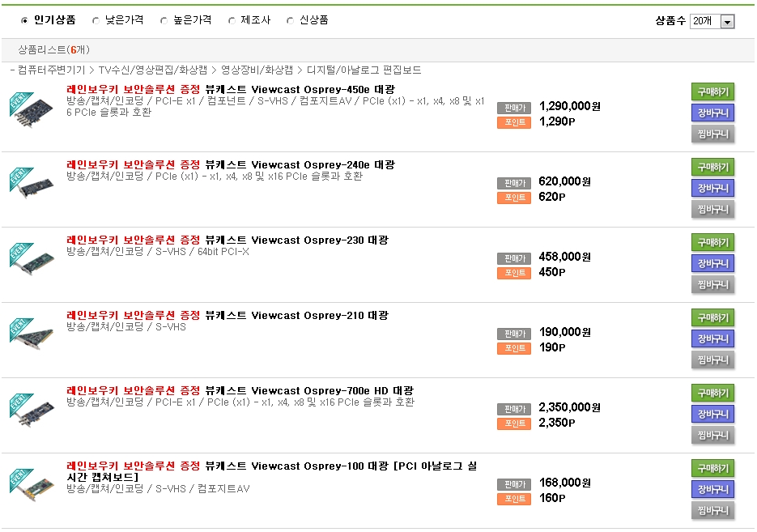Click 구매하기 for Osprey-100
The height and width of the screenshot is (532, 757).
coord(712,468)
